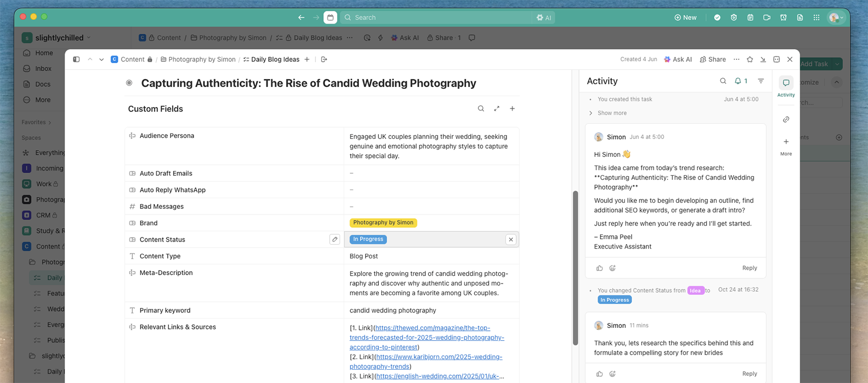Search within Custom Fields section
The image size is (868, 383).
tap(480, 109)
